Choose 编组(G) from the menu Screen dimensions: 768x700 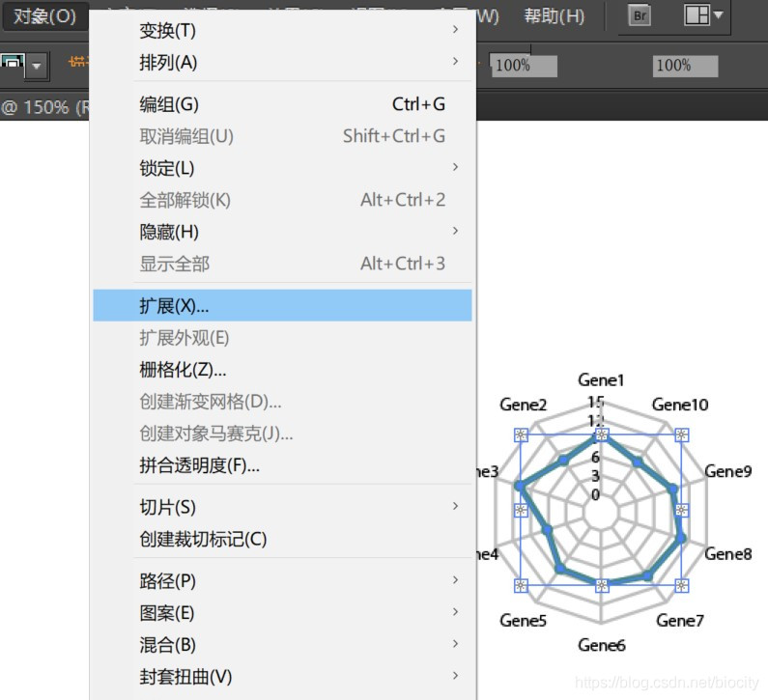(283, 104)
